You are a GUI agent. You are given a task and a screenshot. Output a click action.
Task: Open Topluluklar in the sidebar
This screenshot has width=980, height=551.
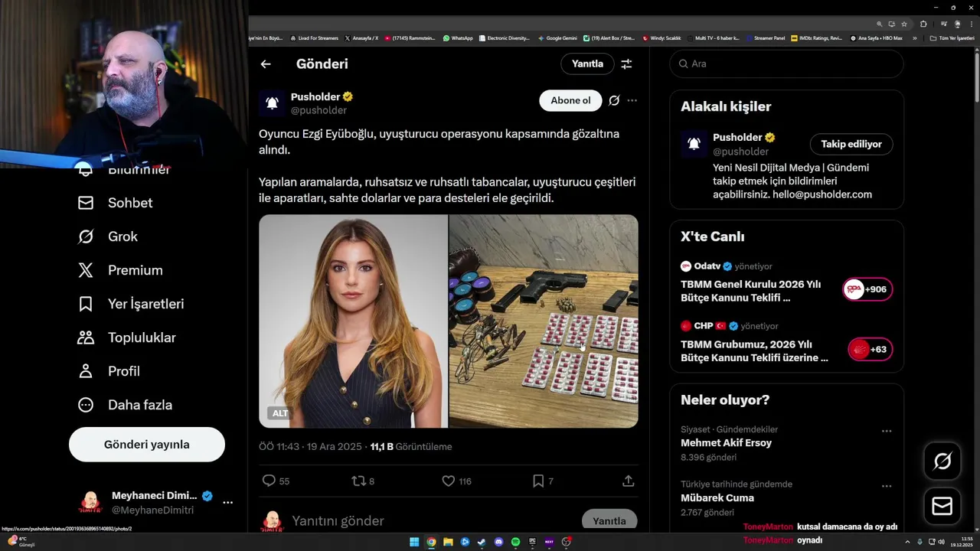coord(126,337)
